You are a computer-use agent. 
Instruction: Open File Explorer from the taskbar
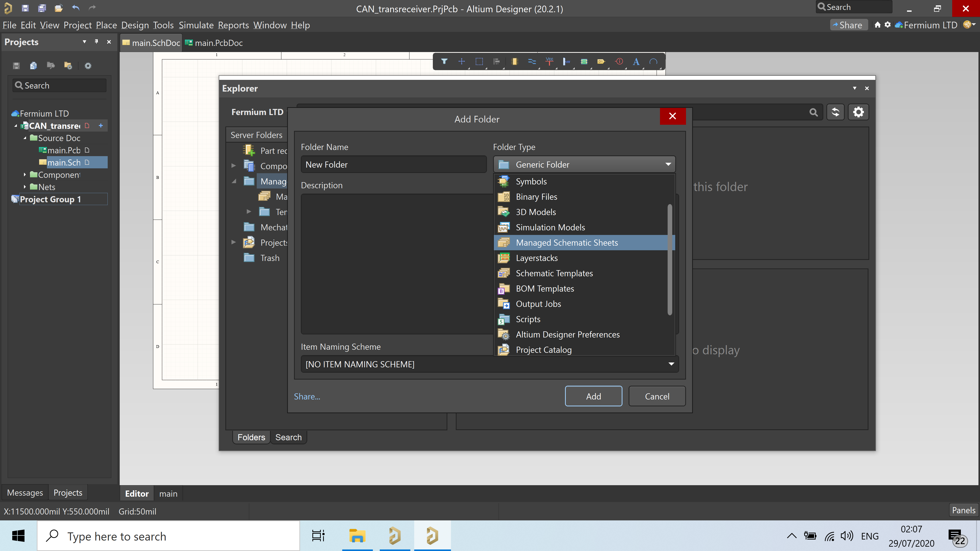point(357,536)
